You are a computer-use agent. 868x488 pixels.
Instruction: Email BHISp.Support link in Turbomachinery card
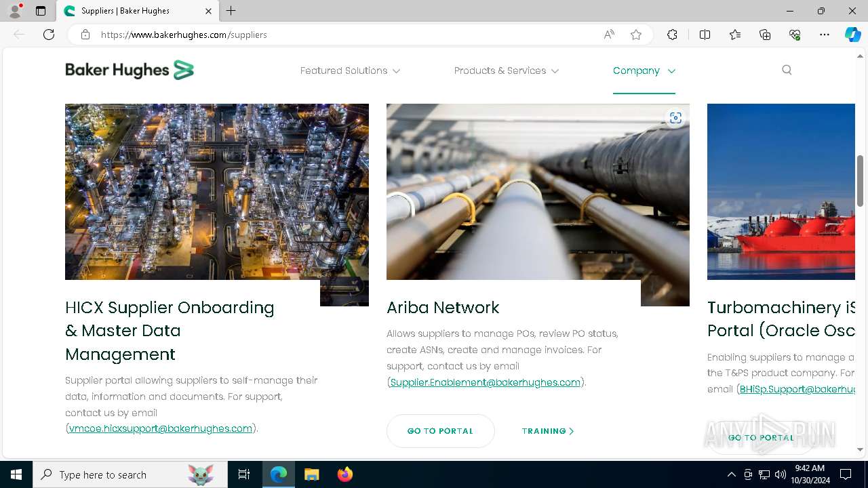pos(797,389)
